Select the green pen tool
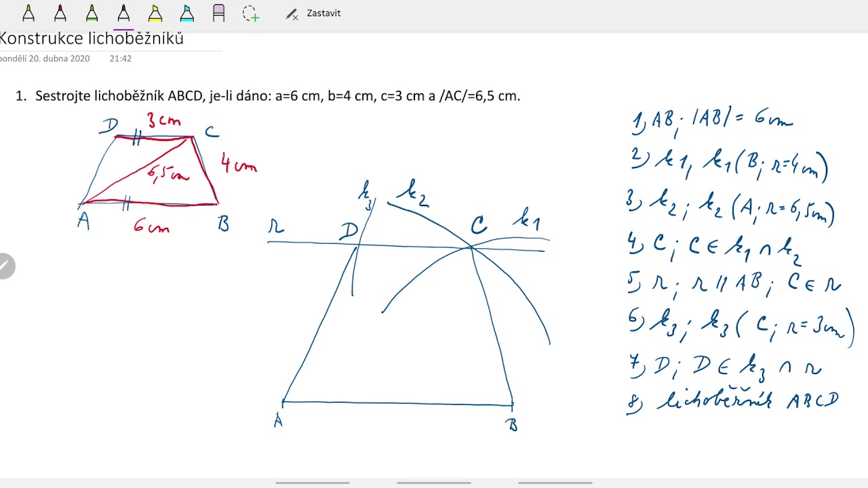 92,14
